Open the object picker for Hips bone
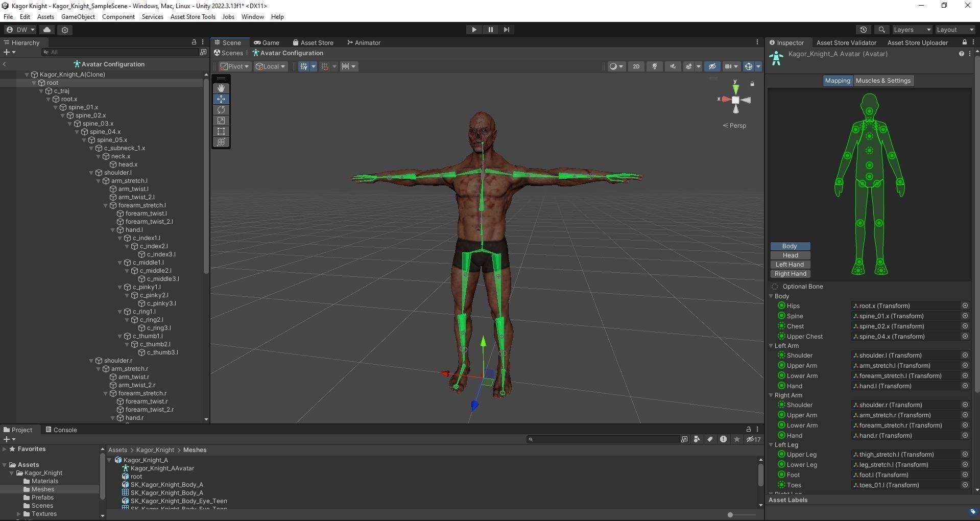Viewport: 980px width, 521px height. coord(965,306)
